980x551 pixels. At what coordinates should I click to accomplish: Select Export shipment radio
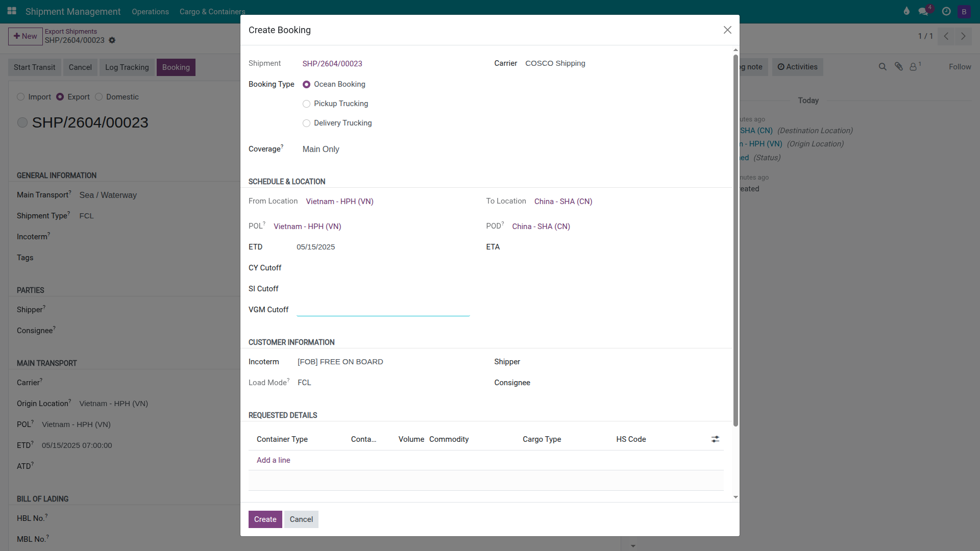(x=60, y=97)
